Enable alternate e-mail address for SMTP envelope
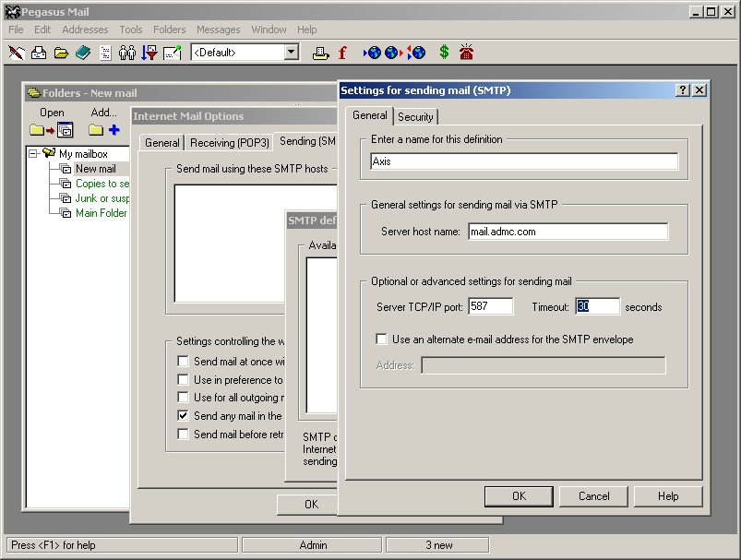 coord(382,340)
